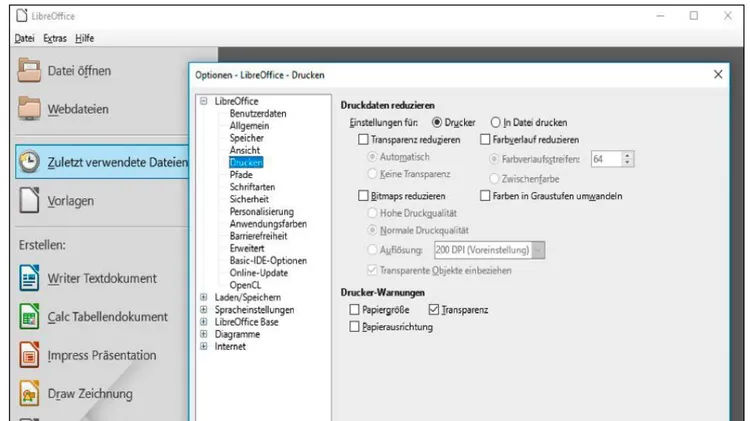
Task: Click the Vorlagen label in Start Center
Action: (x=71, y=201)
